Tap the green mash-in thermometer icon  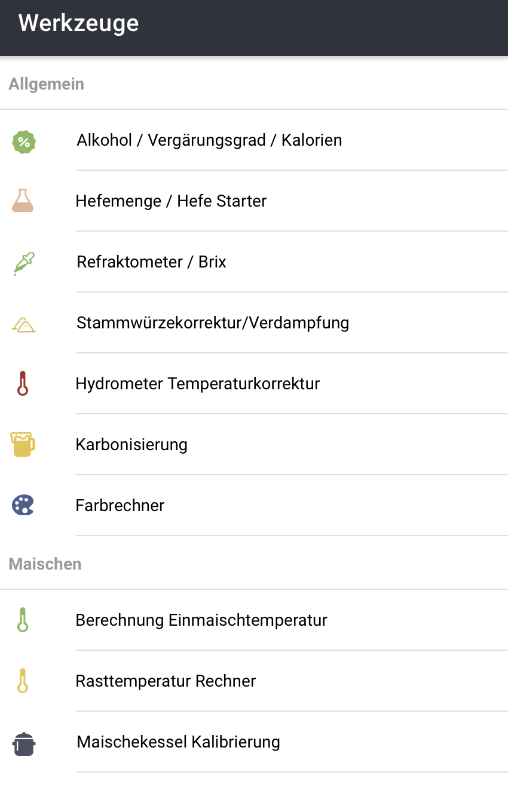click(x=23, y=620)
